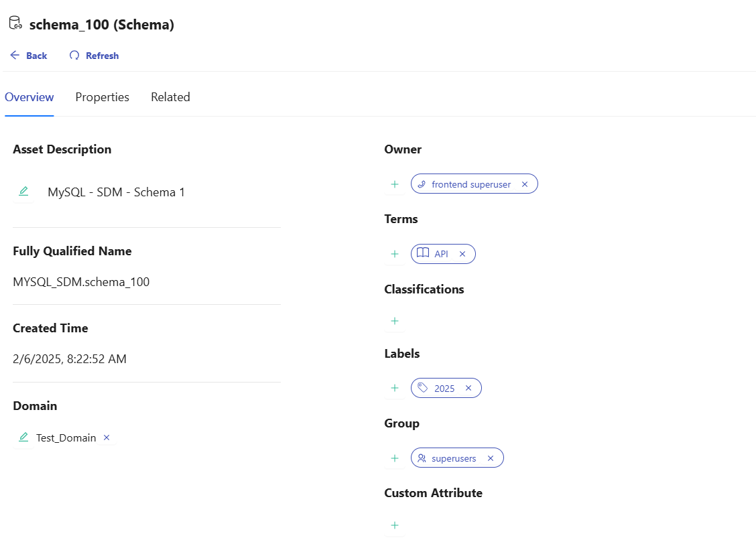Remove Test_Domain from Domain
The image size is (756, 542).
(107, 437)
